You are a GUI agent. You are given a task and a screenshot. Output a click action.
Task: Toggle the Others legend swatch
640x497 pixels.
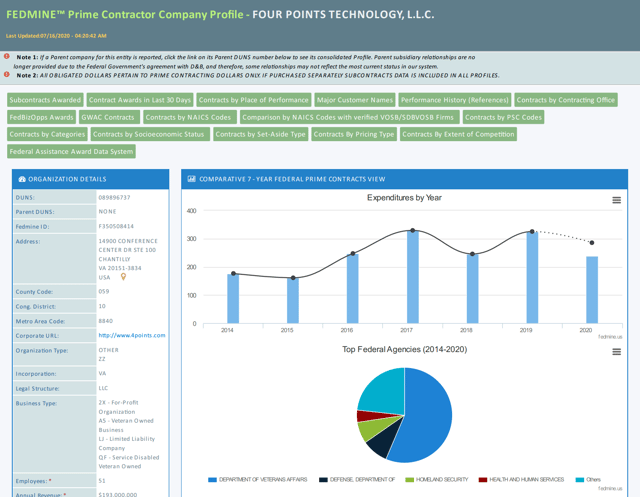click(580, 479)
